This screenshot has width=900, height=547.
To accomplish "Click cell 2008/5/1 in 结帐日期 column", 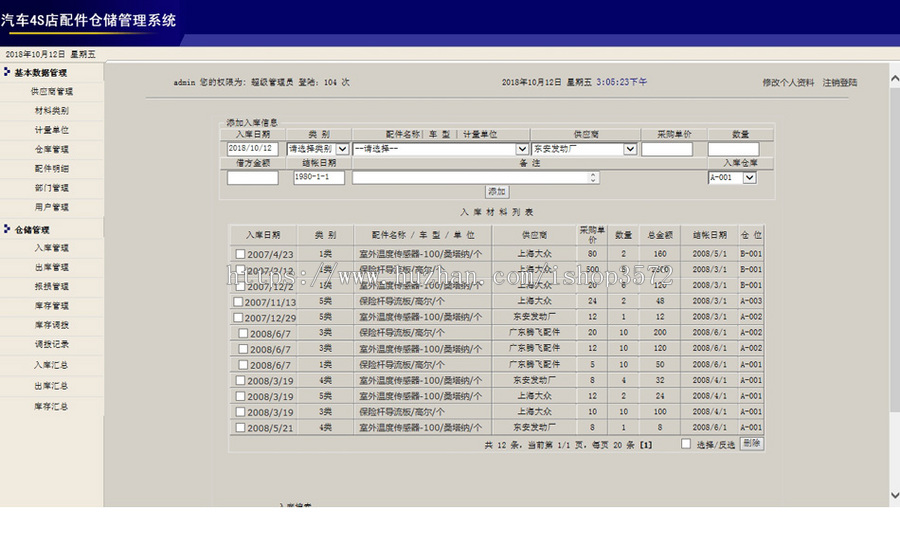I will [x=709, y=254].
